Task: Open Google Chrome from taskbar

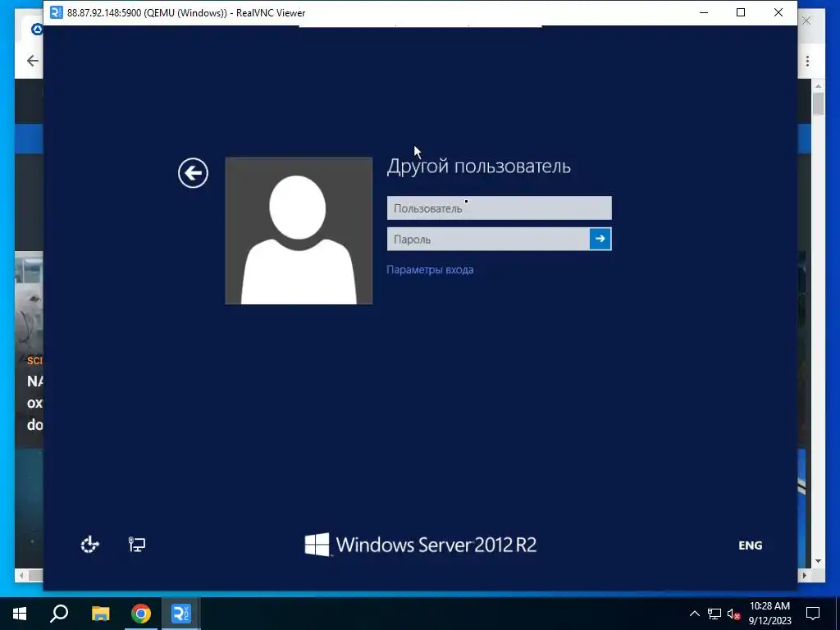Action: coord(141,614)
